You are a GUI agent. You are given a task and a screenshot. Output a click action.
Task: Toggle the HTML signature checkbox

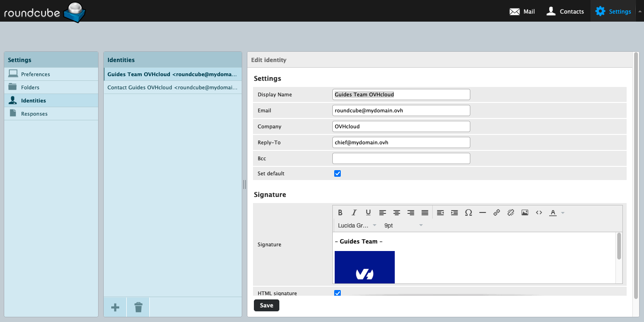[337, 293]
